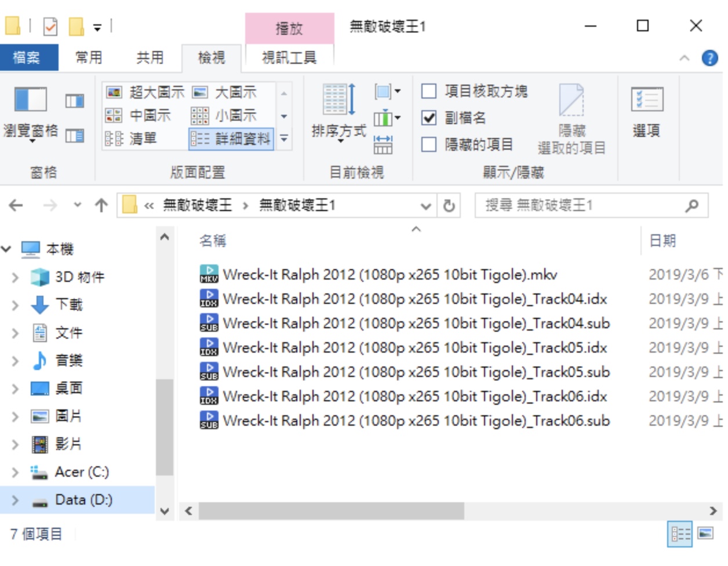Toggle the Preview pane icon in 窗格 group
728x566 pixels.
pyautogui.click(x=75, y=101)
